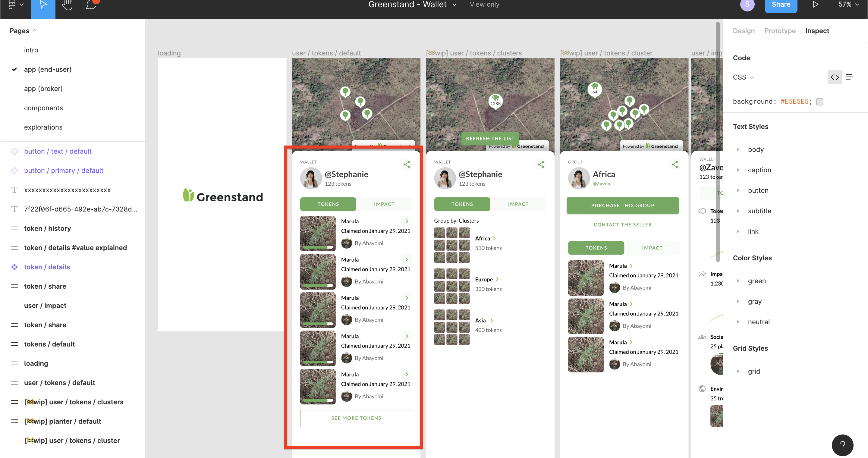Open the help question mark button
The width and height of the screenshot is (868, 458).
click(842, 445)
